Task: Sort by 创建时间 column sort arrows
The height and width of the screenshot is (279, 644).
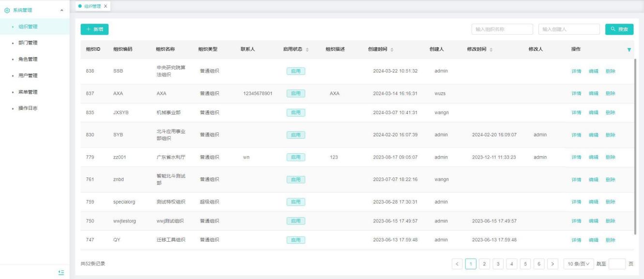Action: pyautogui.click(x=392, y=49)
